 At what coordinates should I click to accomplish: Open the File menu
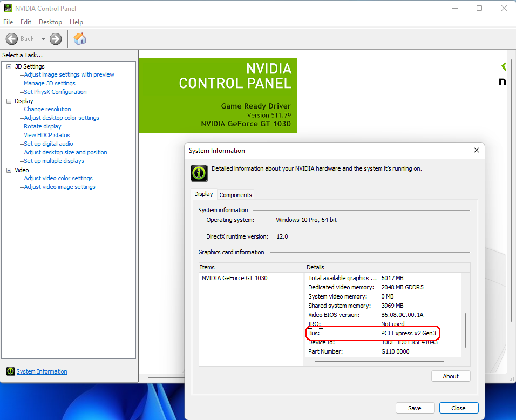click(x=8, y=22)
